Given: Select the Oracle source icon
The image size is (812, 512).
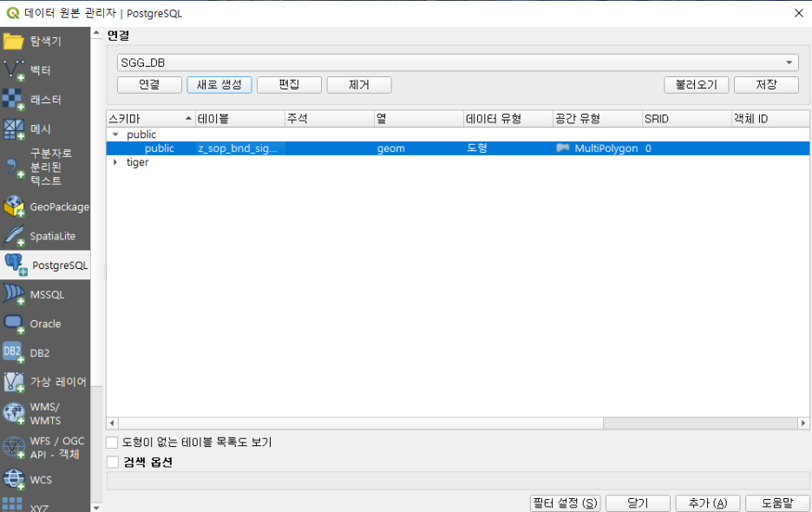Looking at the screenshot, I should coord(14,324).
